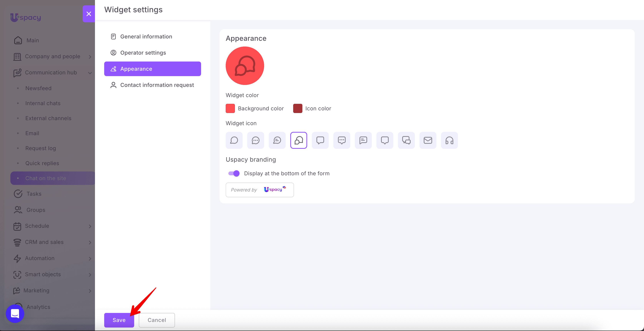Expand the Company and people chevron
The image size is (644, 331).
click(x=90, y=57)
